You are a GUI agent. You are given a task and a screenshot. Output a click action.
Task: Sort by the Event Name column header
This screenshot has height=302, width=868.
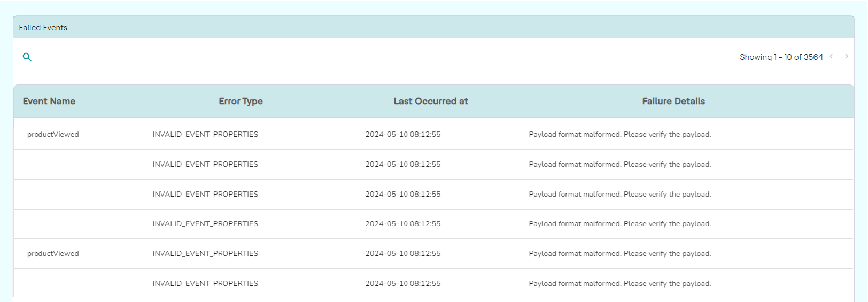(49, 102)
